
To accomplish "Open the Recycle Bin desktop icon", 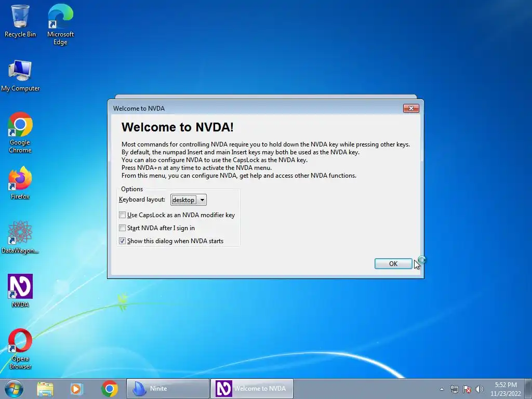I will (x=20, y=20).
